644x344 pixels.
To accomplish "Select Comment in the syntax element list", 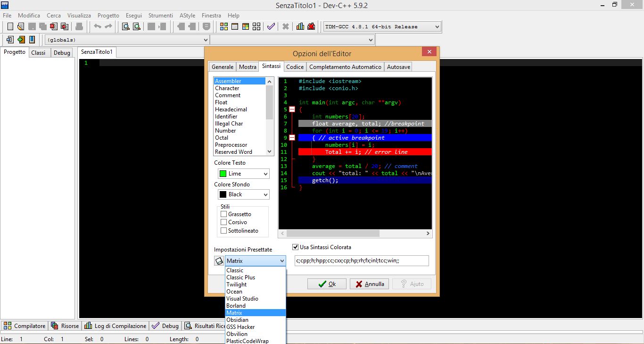I will pyautogui.click(x=239, y=95).
